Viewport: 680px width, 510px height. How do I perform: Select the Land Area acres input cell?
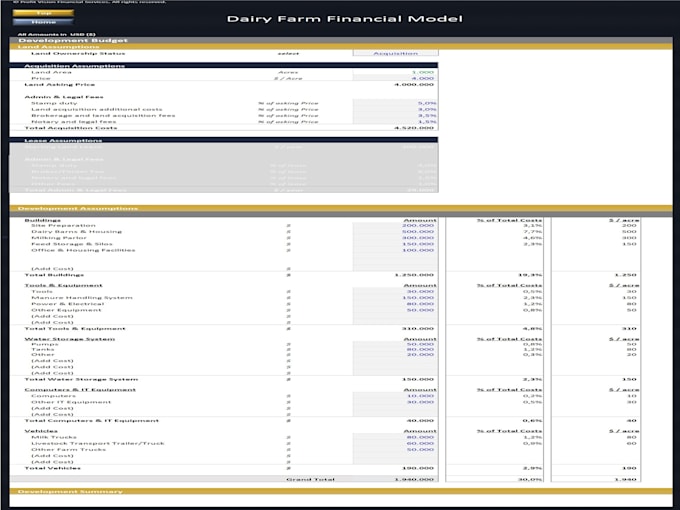point(396,72)
